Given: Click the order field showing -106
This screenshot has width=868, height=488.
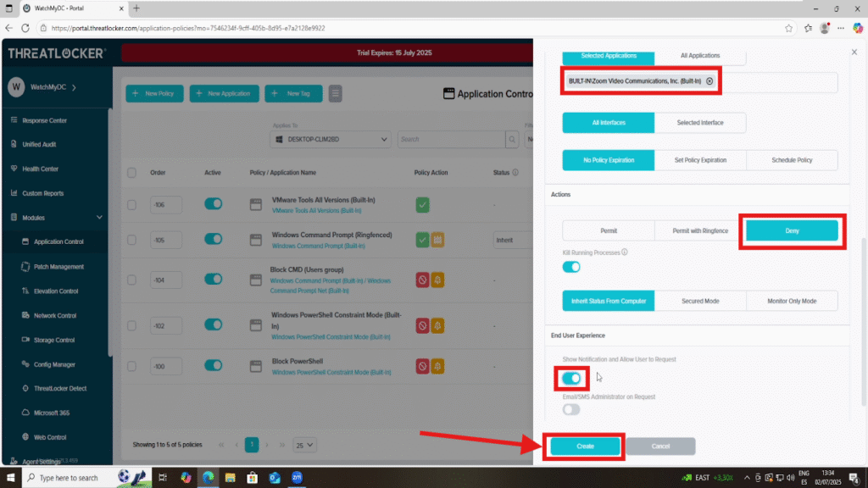Looking at the screenshot, I should [166, 205].
